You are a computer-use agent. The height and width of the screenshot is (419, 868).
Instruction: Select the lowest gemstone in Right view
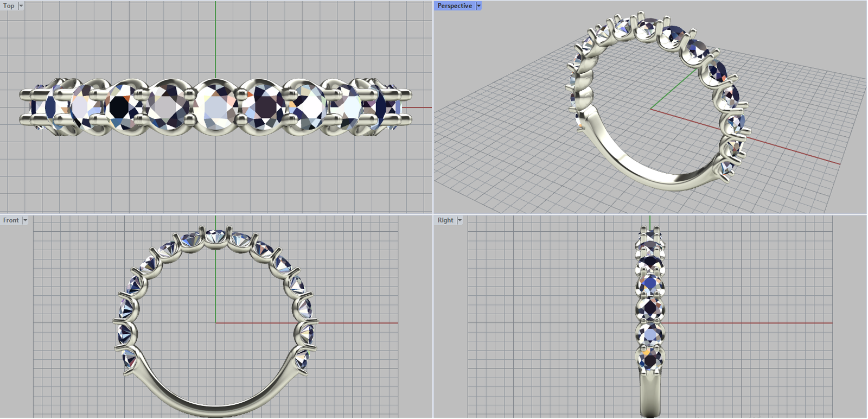coord(650,359)
